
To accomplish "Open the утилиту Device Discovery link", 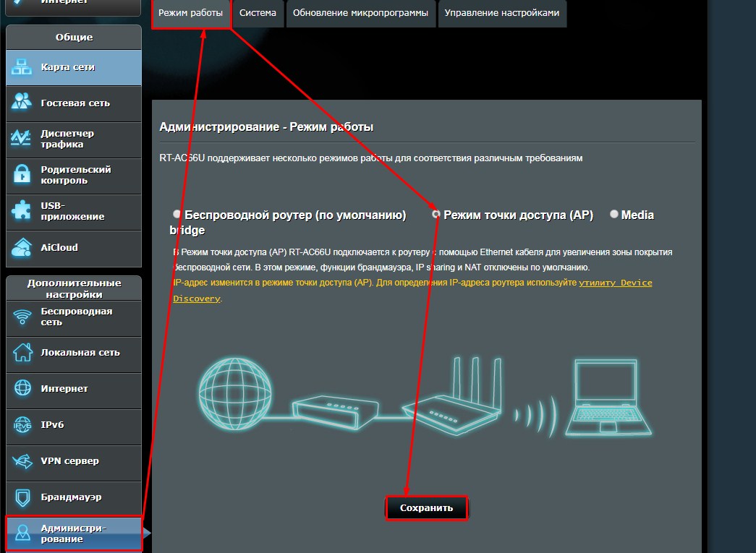I will click(615, 283).
